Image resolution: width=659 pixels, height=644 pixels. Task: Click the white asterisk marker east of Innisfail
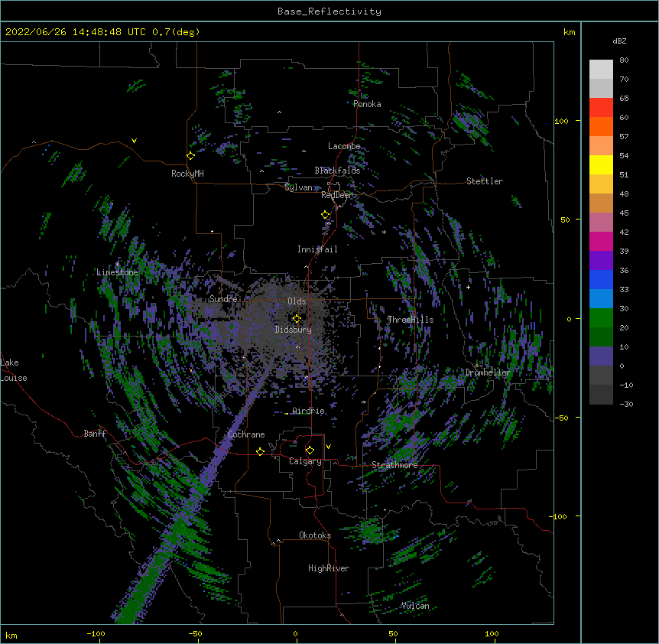pos(384,233)
